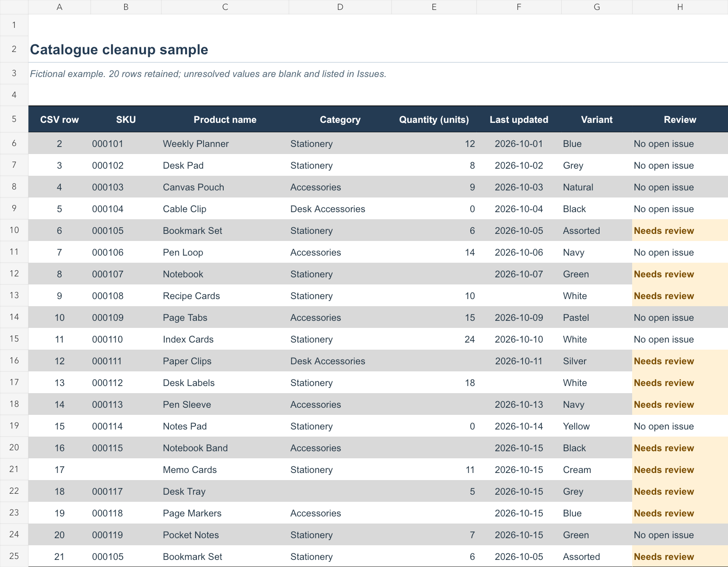The width and height of the screenshot is (728, 567).
Task: Click the 'Review' header cell
Action: click(680, 120)
